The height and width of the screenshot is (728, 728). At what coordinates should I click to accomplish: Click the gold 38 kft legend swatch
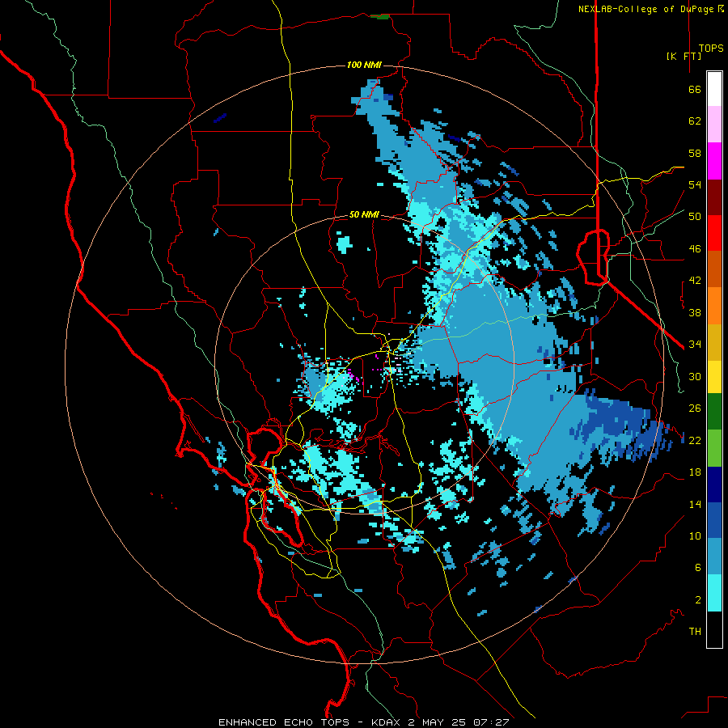click(714, 342)
